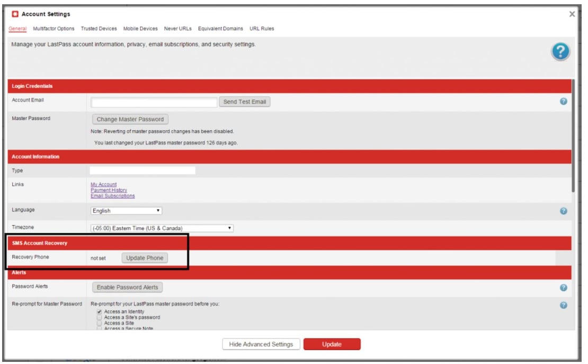The width and height of the screenshot is (588, 364).
Task: Click the 'not set' recovery phone value
Action: (x=98, y=258)
